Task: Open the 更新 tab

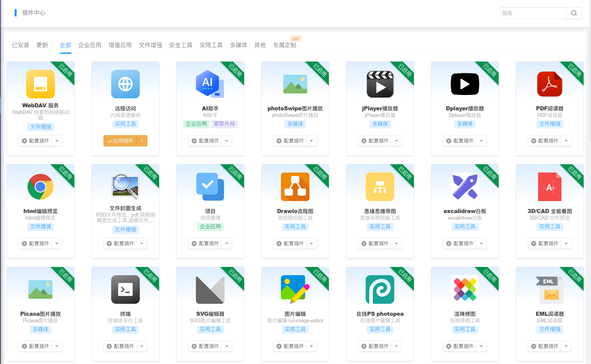Action: [x=42, y=45]
